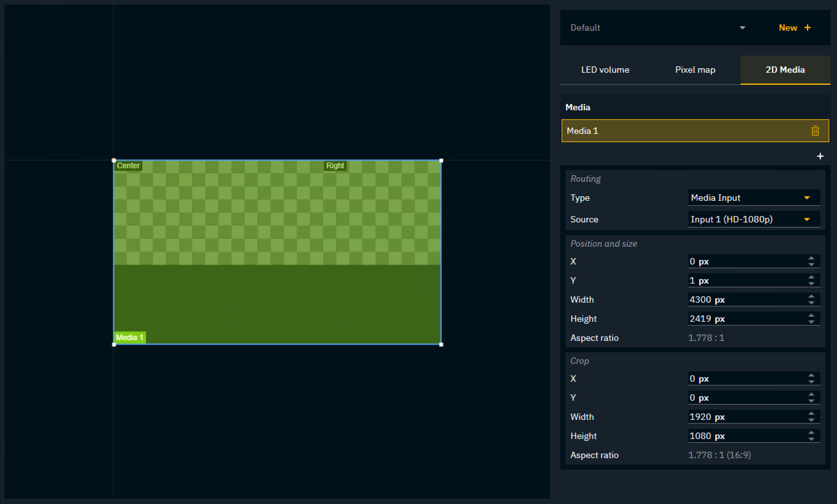The width and height of the screenshot is (837, 504).
Task: Click the bottom-right resize handle of Media 1
Action: coord(441,344)
